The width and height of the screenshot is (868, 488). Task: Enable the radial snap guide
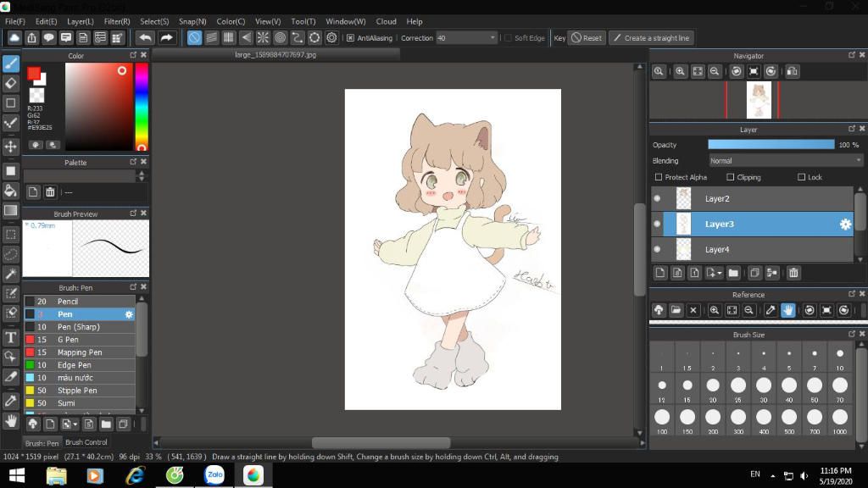coord(263,37)
